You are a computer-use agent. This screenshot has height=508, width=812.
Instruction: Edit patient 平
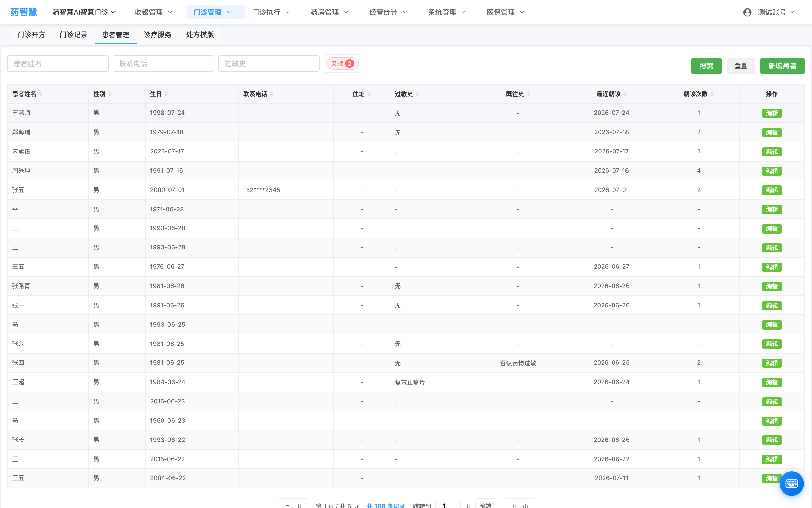772,209
